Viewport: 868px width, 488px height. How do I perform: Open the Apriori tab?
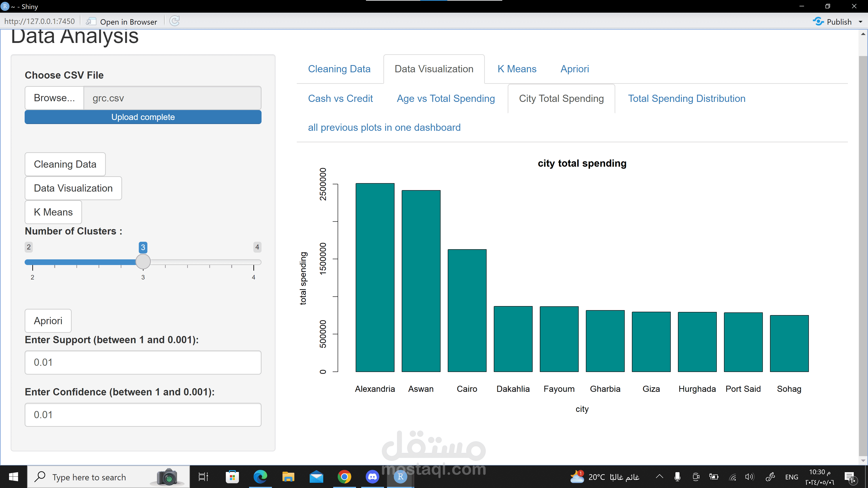(x=575, y=69)
